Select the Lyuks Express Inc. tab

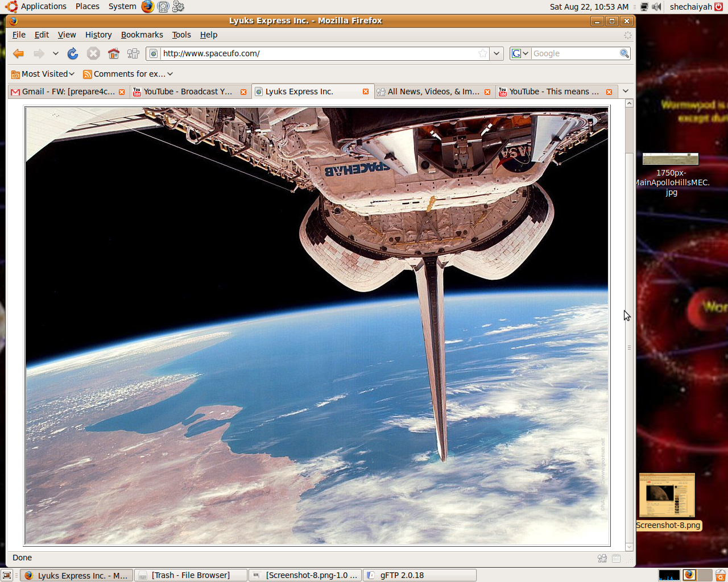click(313, 92)
